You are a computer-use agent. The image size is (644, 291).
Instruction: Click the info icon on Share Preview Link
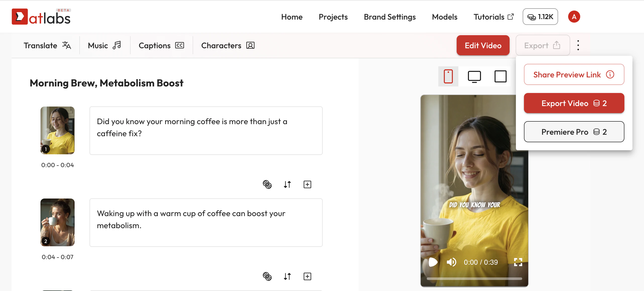[x=610, y=74]
